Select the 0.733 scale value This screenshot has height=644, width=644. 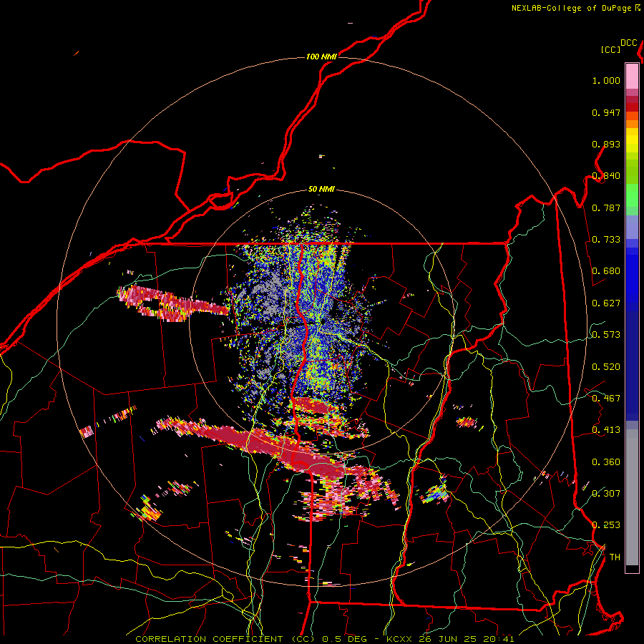[606, 240]
